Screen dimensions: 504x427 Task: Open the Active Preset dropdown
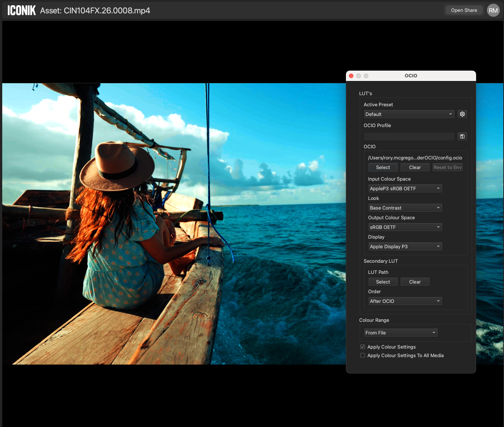point(409,114)
